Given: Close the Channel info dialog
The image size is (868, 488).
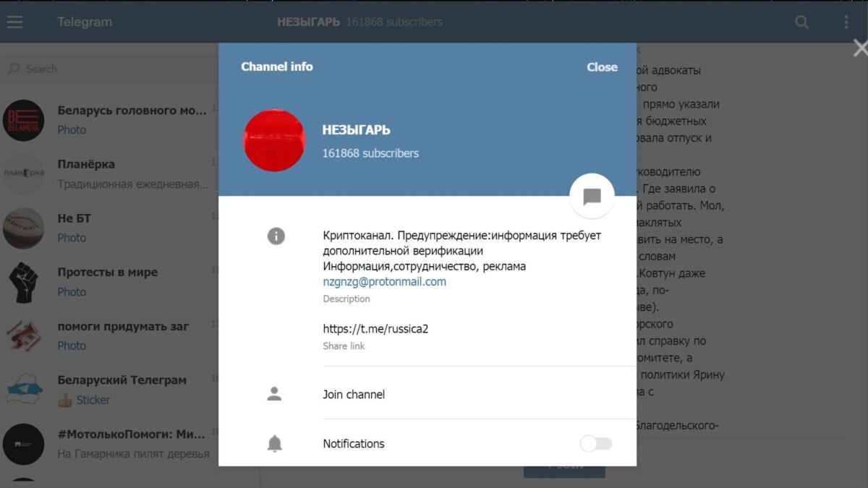Looking at the screenshot, I should pyautogui.click(x=602, y=67).
